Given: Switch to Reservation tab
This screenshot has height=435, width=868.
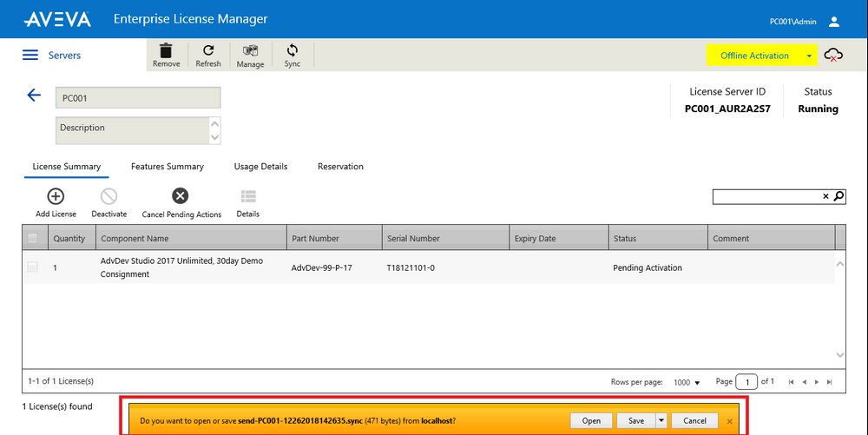Looking at the screenshot, I should (x=340, y=167).
